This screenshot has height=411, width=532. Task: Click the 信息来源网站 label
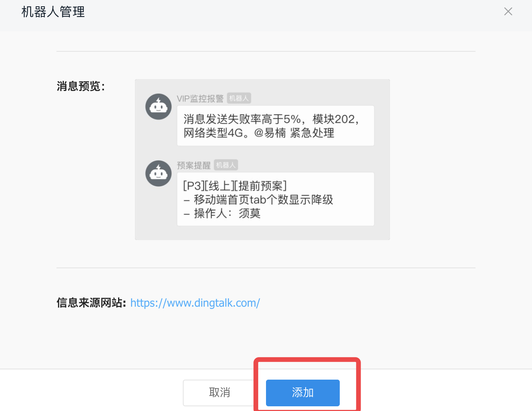coord(91,303)
